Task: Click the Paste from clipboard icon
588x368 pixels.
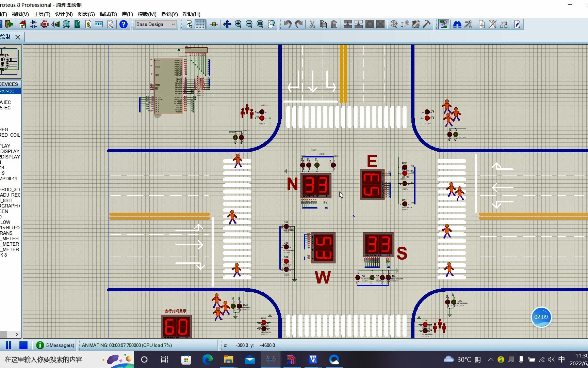Action: click(x=334, y=24)
